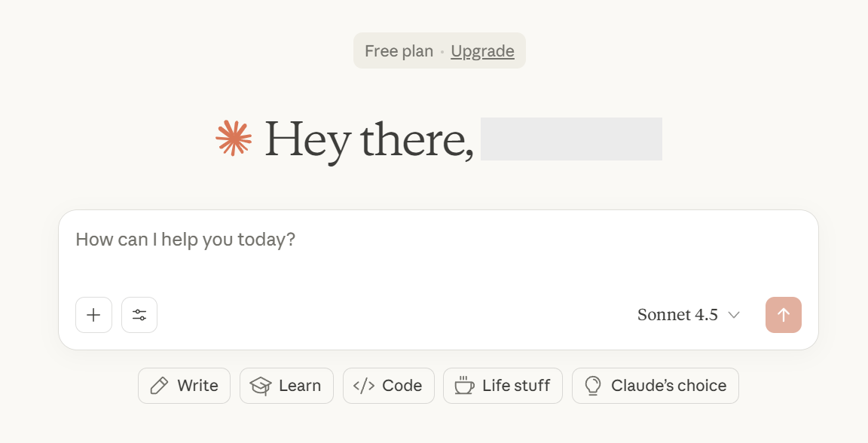868x443 pixels.
Task: Choose the Learn suggestion chip
Action: 286,386
